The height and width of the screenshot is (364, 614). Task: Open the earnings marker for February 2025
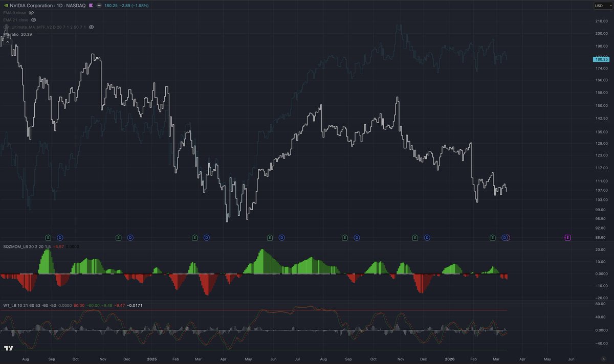click(x=194, y=237)
